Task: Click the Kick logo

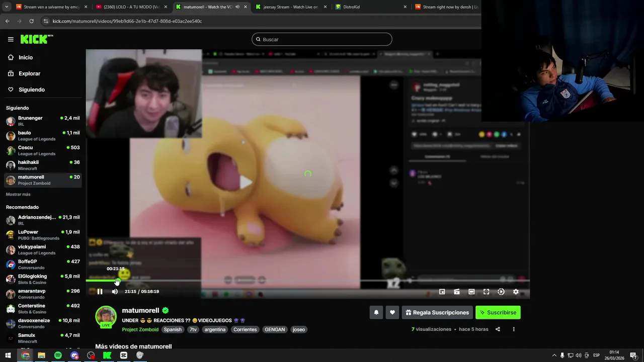Action: (x=36, y=39)
